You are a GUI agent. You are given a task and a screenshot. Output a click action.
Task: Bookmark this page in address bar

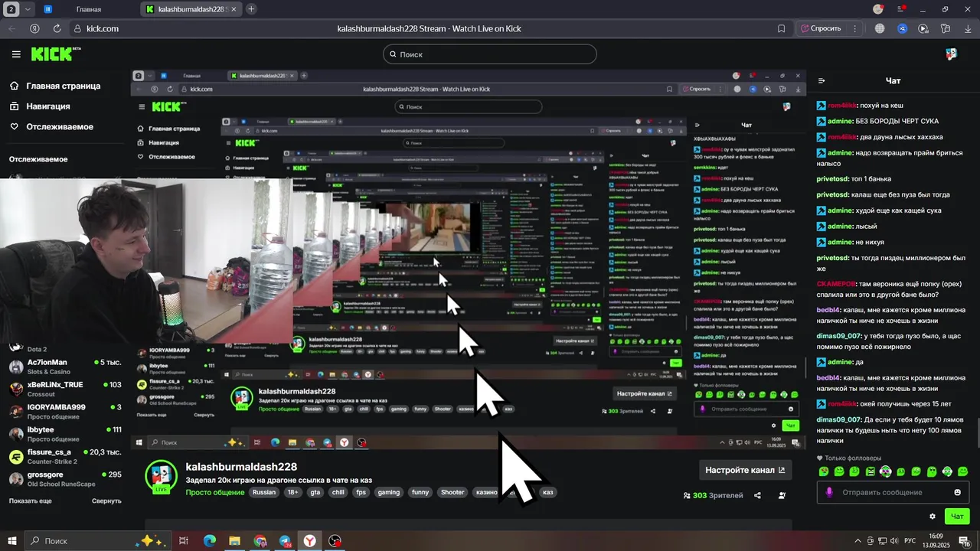point(781,28)
